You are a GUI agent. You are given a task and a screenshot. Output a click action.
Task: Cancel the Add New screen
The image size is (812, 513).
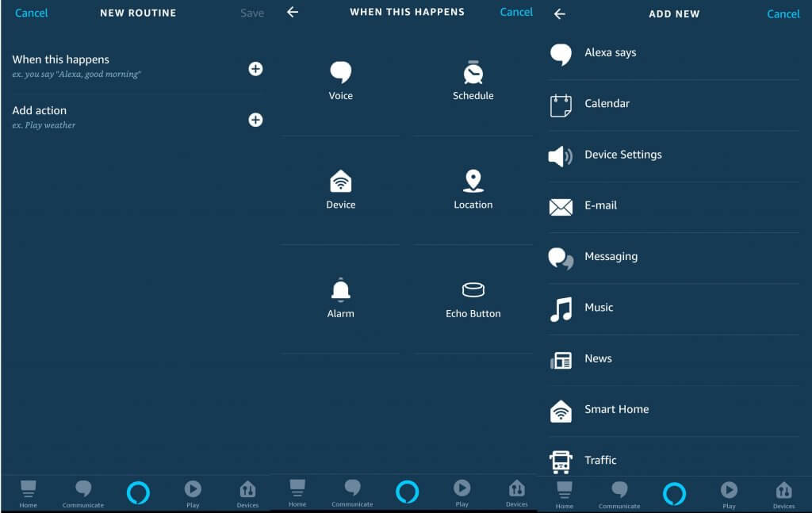[x=783, y=14]
